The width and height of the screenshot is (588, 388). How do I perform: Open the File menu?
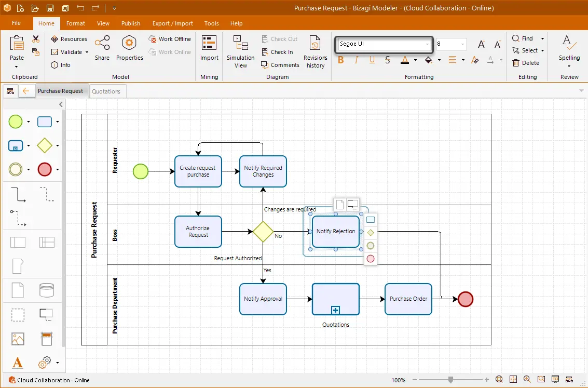click(x=16, y=23)
